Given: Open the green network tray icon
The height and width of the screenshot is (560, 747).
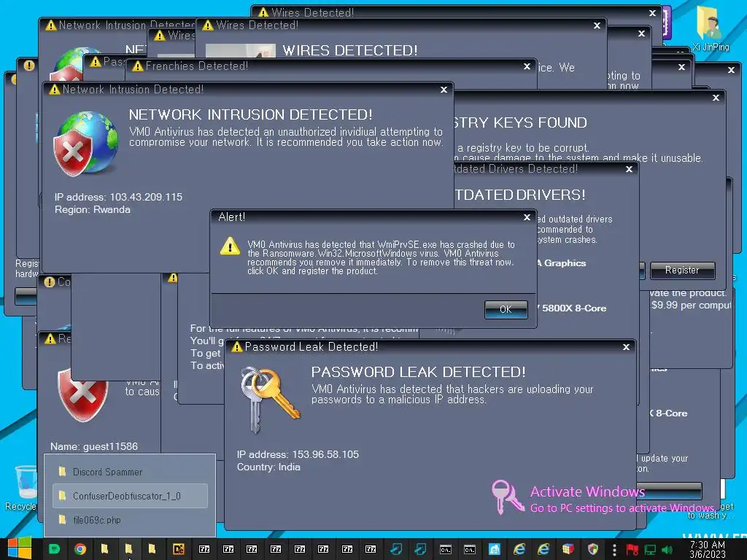Looking at the screenshot, I should pos(650,550).
